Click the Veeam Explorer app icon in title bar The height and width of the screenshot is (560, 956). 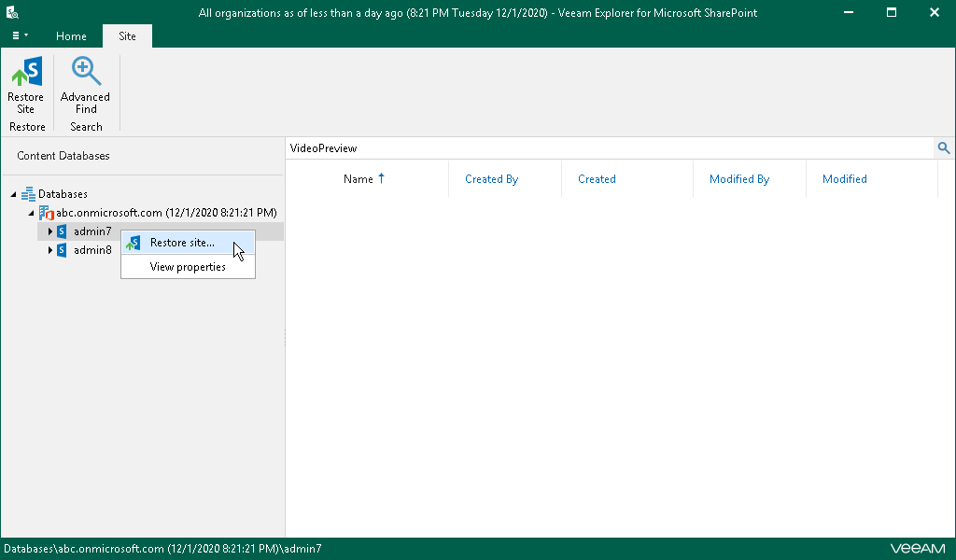[11, 12]
